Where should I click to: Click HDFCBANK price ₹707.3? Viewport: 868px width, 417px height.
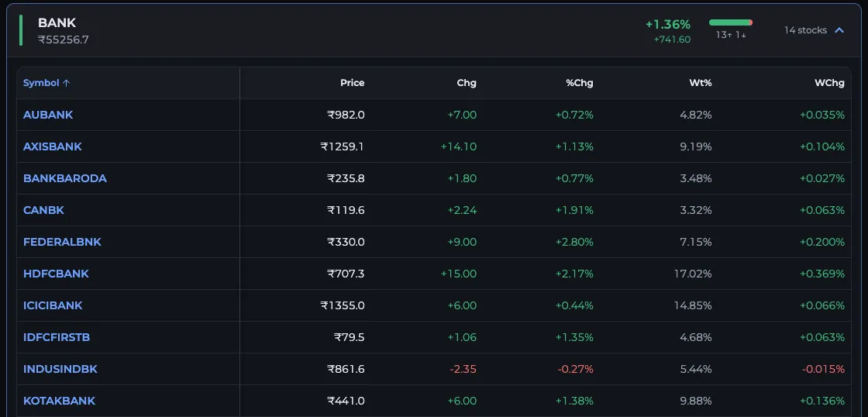[x=346, y=274]
